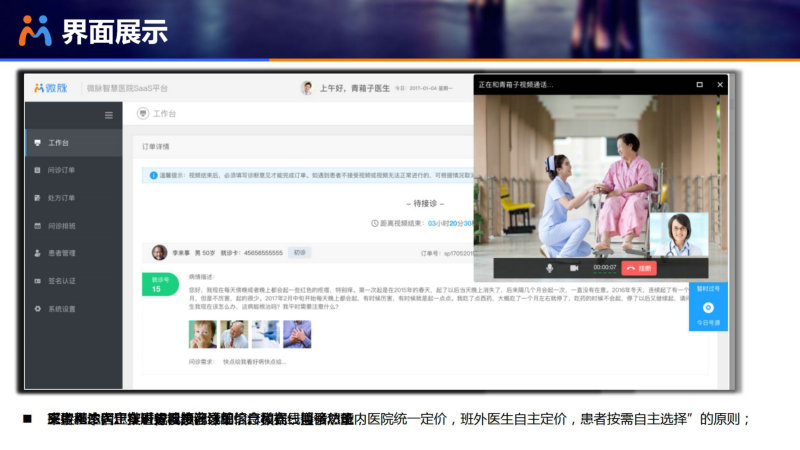
Task: Click the 系统设置 gear icon
Action: (x=37, y=309)
